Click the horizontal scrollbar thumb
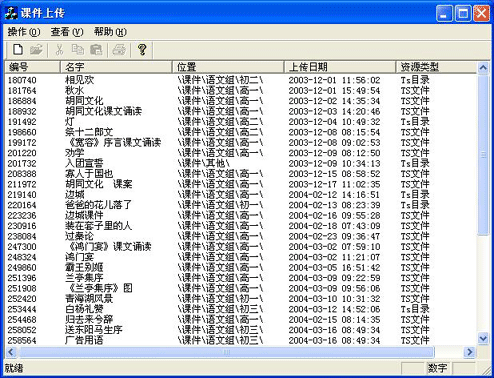 pyautogui.click(x=226, y=352)
